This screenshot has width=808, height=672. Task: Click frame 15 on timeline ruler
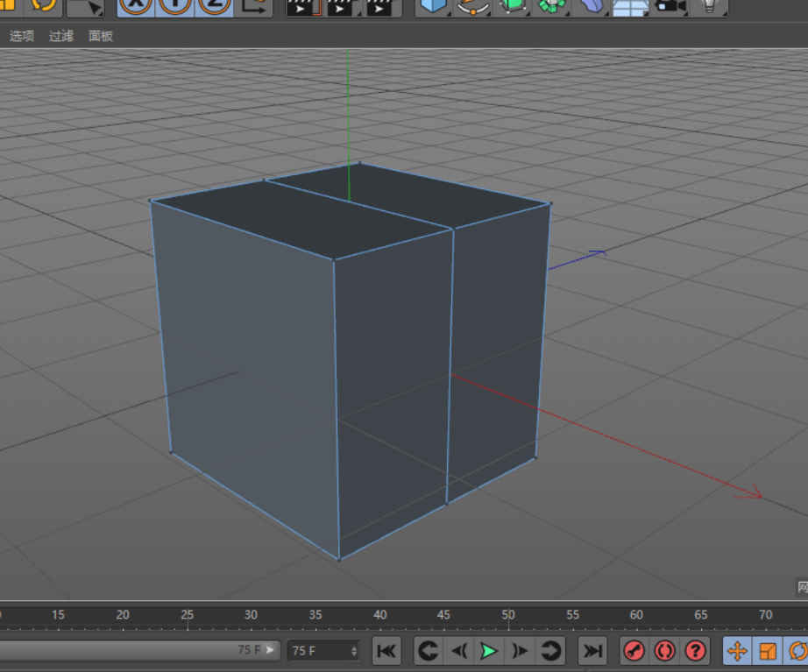tap(58, 615)
